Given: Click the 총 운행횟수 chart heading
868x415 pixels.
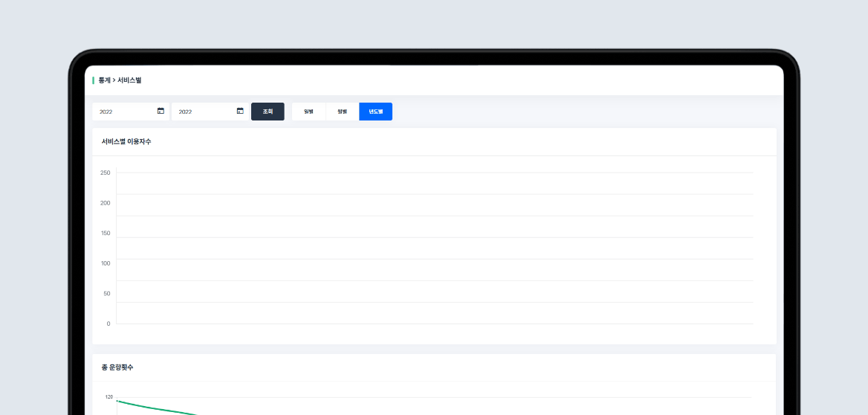Looking at the screenshot, I should click(117, 367).
